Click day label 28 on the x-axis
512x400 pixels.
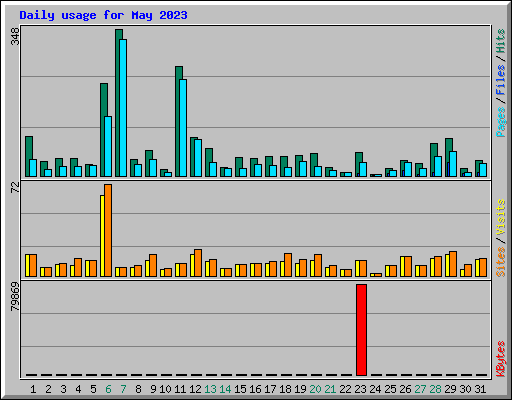coord(435,389)
